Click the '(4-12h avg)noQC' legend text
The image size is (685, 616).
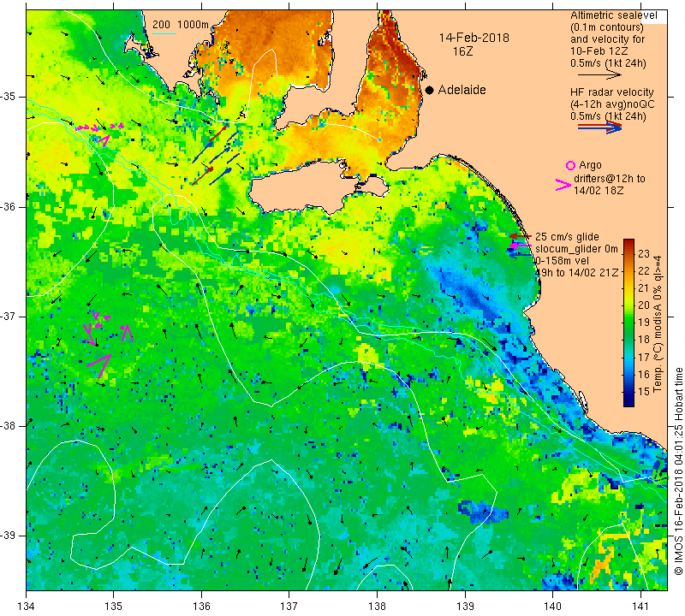(x=612, y=104)
